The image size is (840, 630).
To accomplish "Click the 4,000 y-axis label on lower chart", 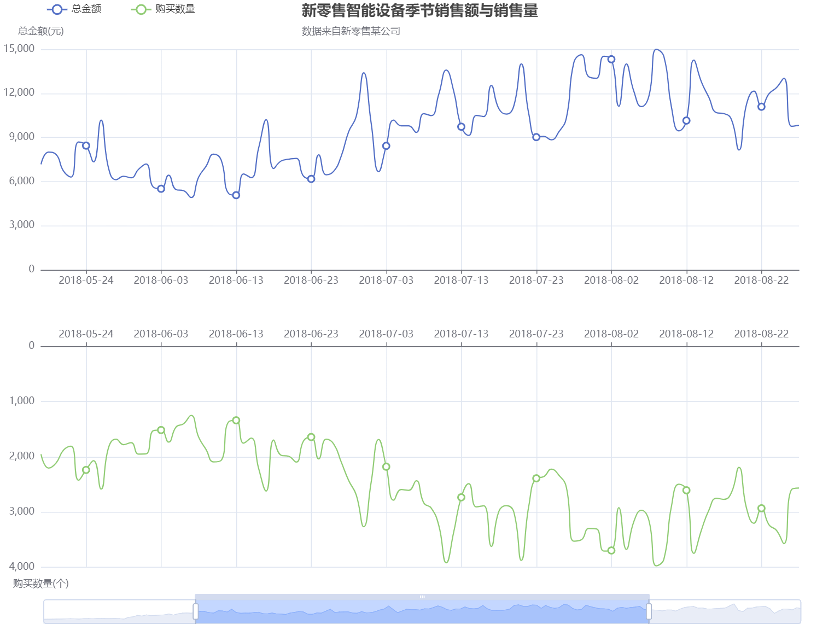I will tap(22, 567).
